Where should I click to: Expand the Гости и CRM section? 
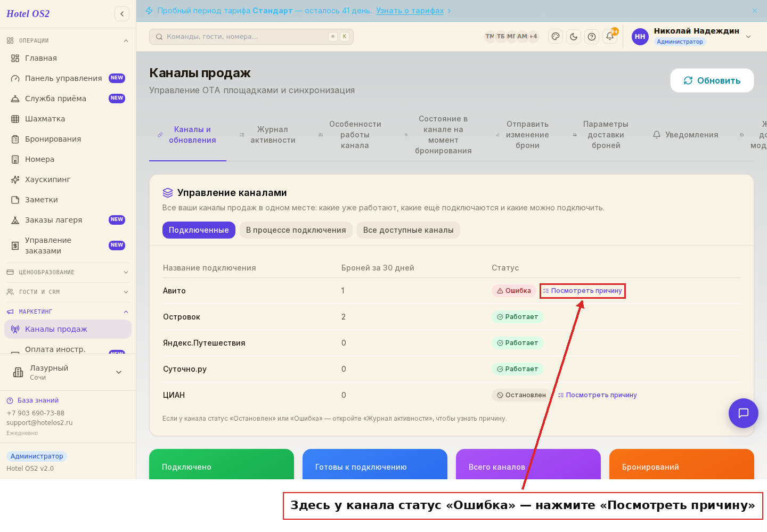pos(68,292)
